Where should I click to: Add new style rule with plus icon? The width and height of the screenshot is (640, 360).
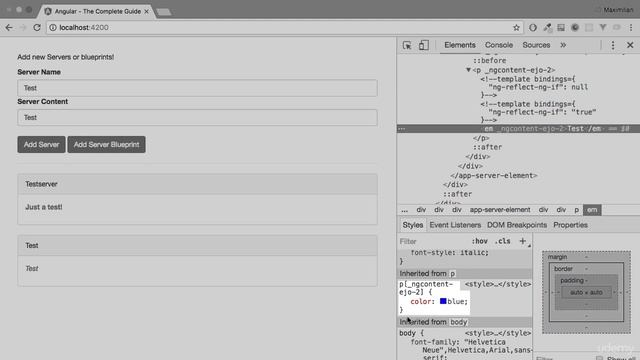(522, 241)
